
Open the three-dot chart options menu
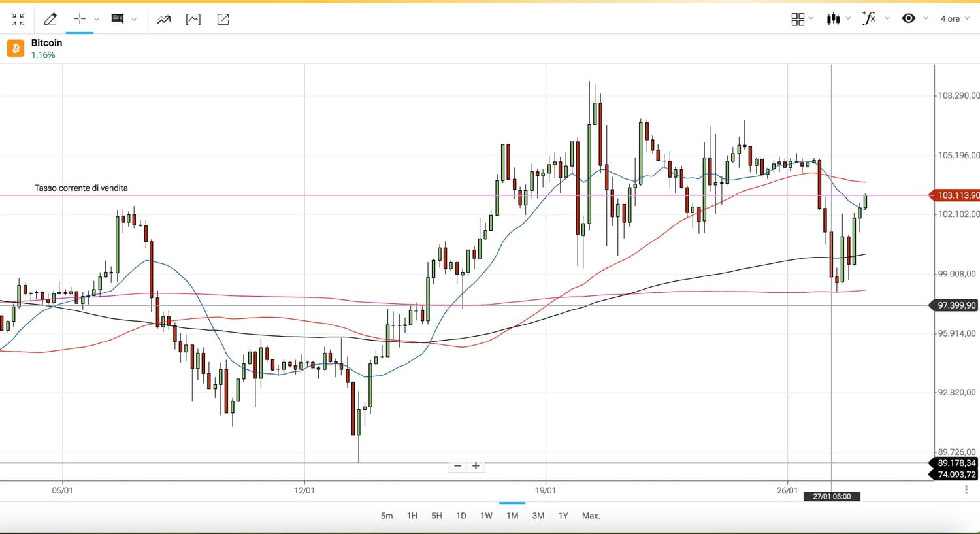point(966,490)
